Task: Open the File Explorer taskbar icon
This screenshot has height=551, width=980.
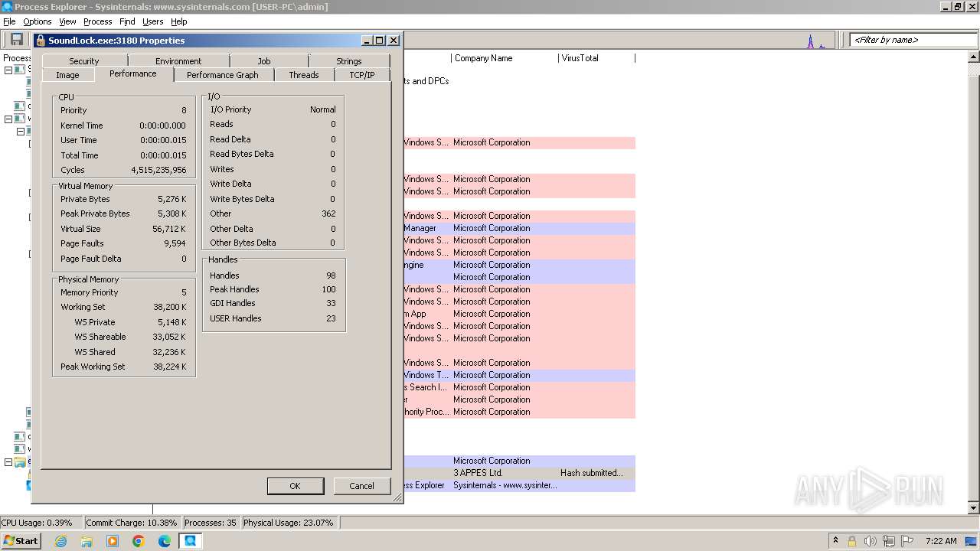Action: pos(87,541)
